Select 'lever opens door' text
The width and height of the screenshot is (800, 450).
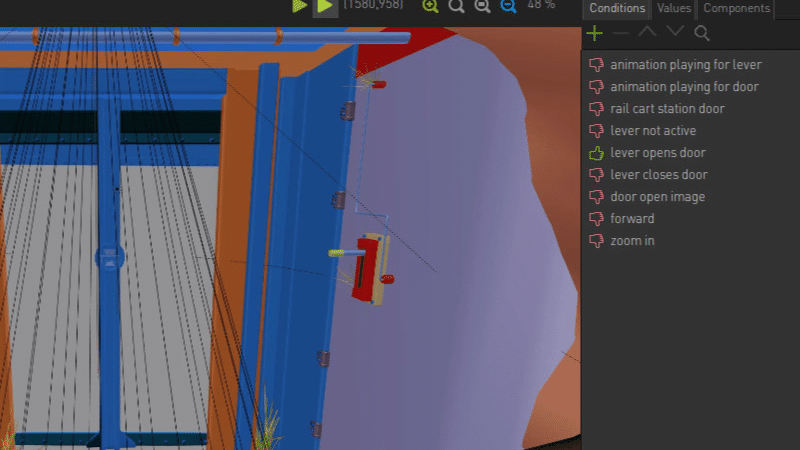pyautogui.click(x=658, y=153)
